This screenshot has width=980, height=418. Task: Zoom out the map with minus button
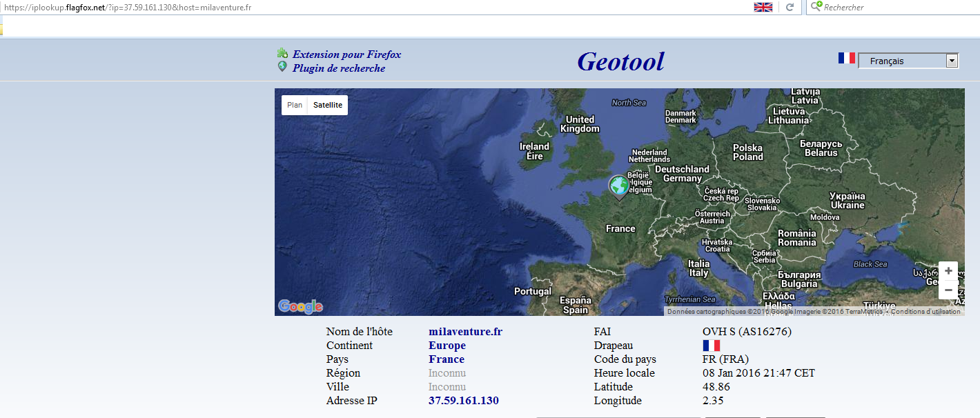949,290
